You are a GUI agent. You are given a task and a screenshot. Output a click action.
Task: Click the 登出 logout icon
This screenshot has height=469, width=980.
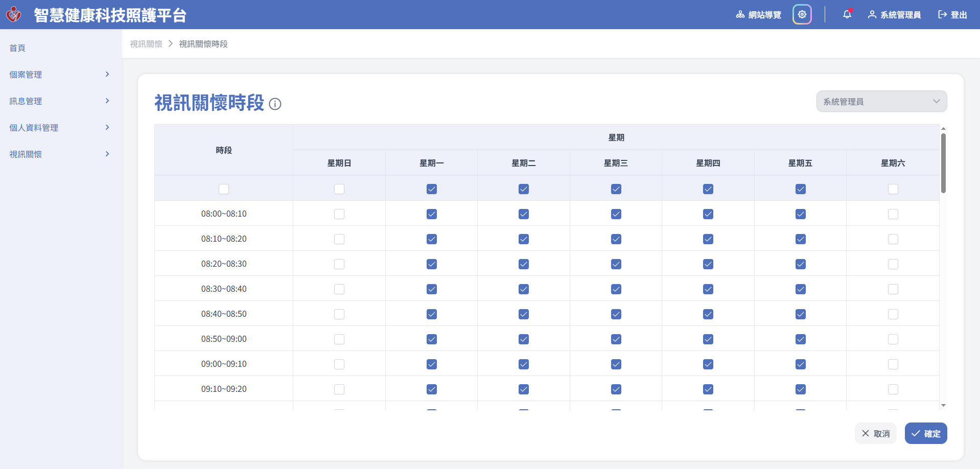click(x=942, y=15)
